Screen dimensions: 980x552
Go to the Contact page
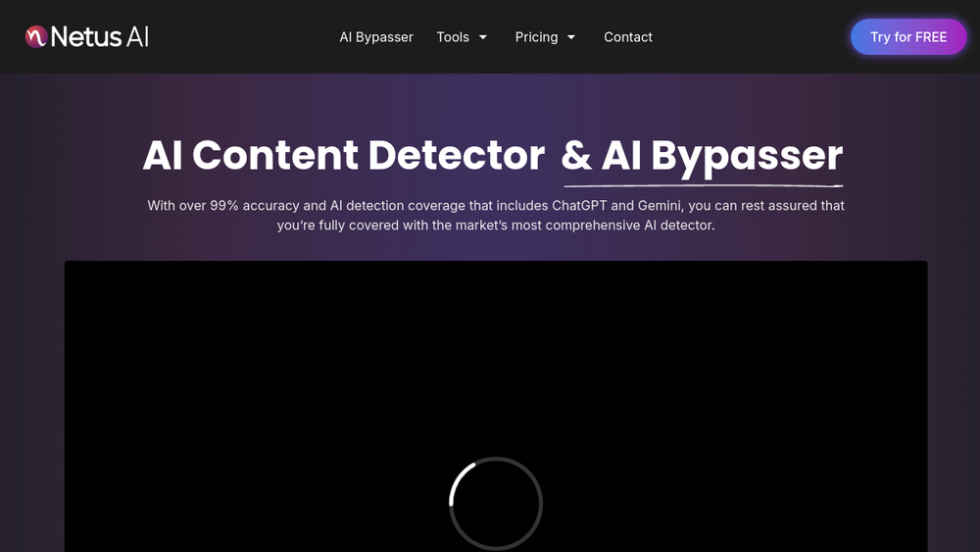628,37
